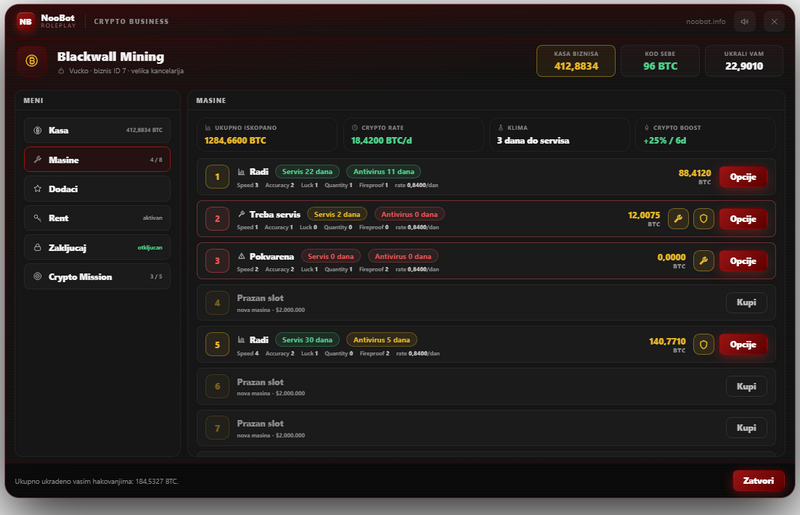Click the chart icon next to Radi on machine 5
Image resolution: width=800 pixels, height=515 pixels.
(241, 340)
